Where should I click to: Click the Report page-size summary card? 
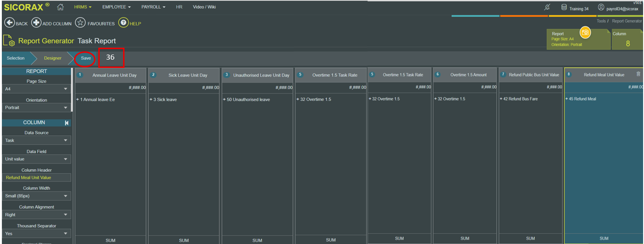[579, 39]
